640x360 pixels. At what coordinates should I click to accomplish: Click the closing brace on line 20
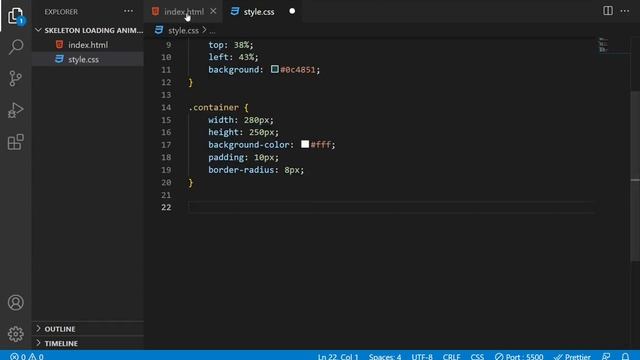pos(191,182)
